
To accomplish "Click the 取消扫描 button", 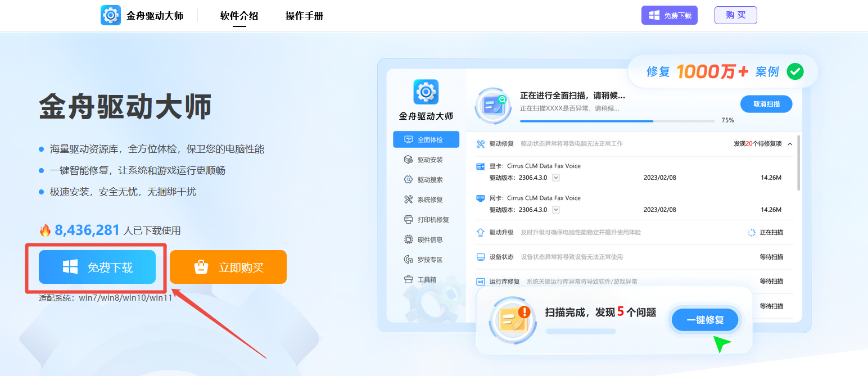I will tap(766, 104).
